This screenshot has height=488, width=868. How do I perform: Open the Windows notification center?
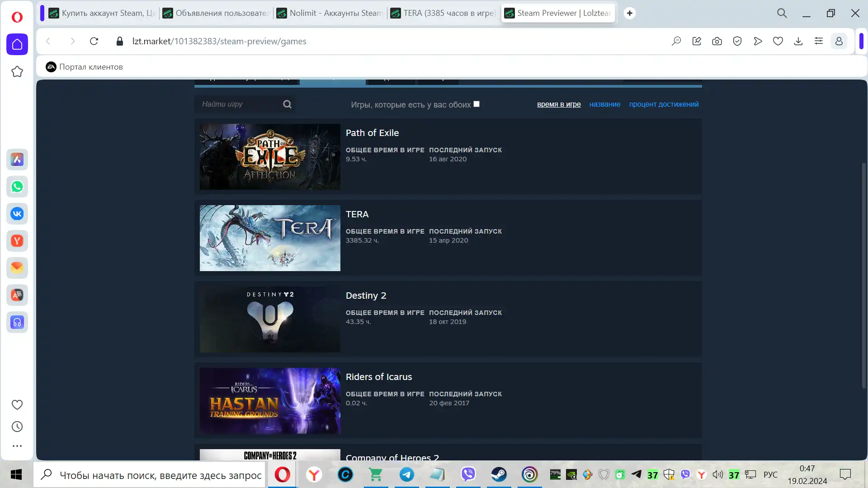(845, 474)
